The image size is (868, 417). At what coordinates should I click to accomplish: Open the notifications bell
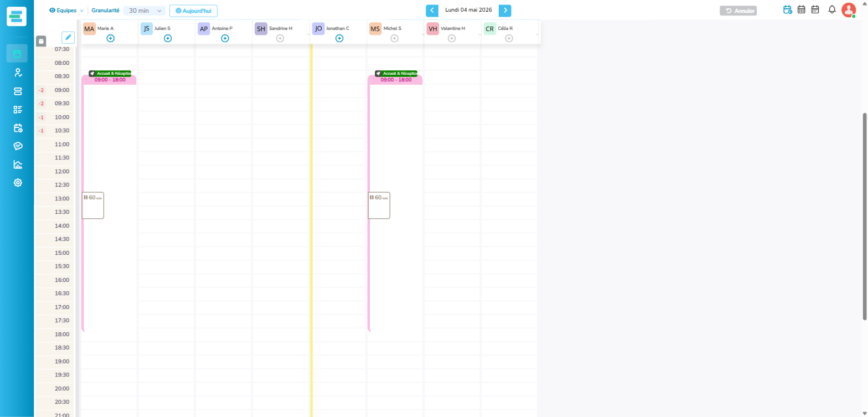click(x=831, y=9)
